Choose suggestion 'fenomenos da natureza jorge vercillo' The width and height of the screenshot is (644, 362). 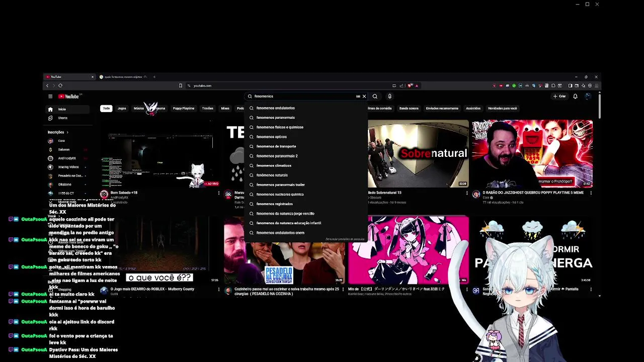pyautogui.click(x=307, y=213)
